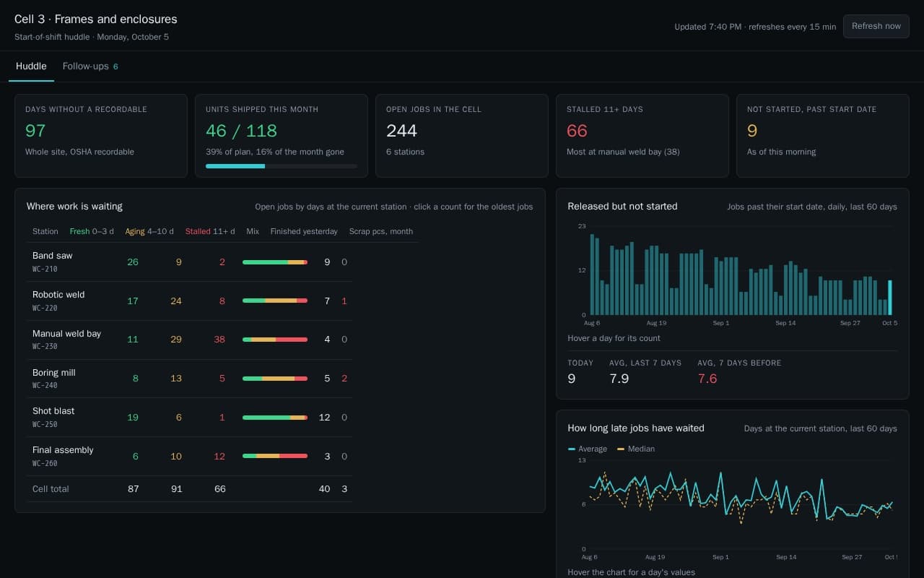Click Shot blast finished yesterday value 12
This screenshot has height=578, width=924.
tap(324, 417)
